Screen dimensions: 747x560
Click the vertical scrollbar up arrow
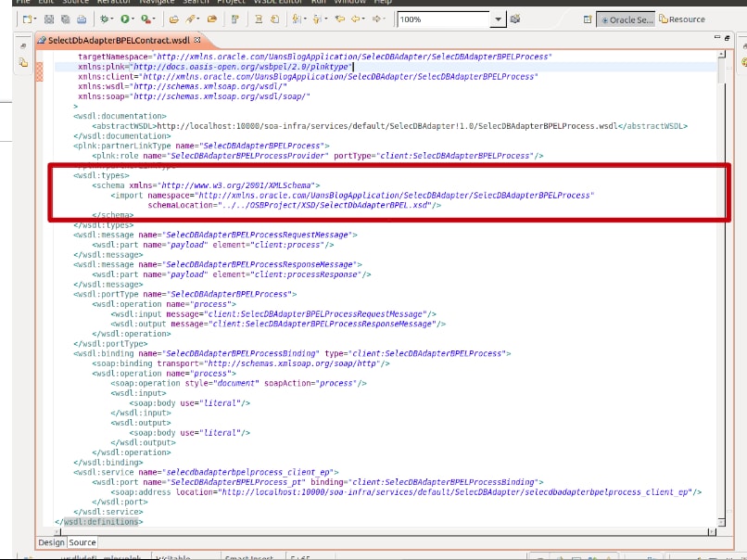pos(722,55)
